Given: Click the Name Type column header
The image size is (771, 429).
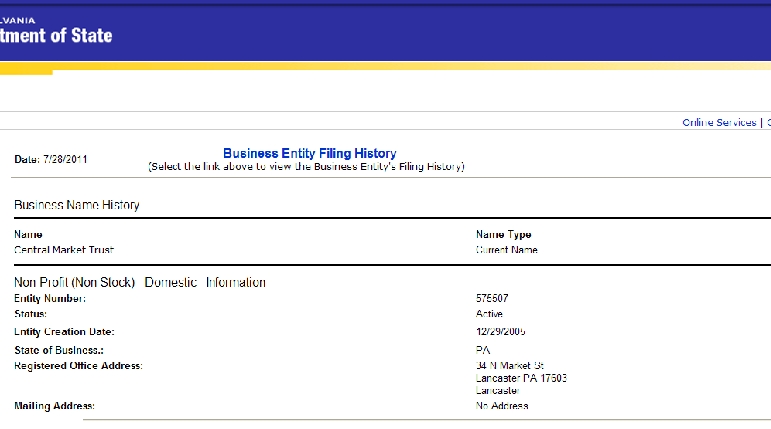Looking at the screenshot, I should click(x=503, y=234).
